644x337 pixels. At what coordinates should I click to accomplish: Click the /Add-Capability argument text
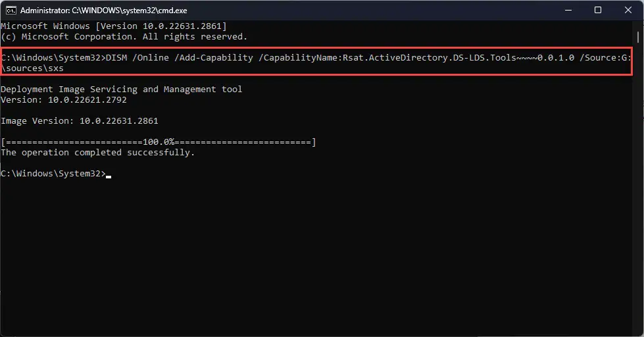click(x=214, y=57)
